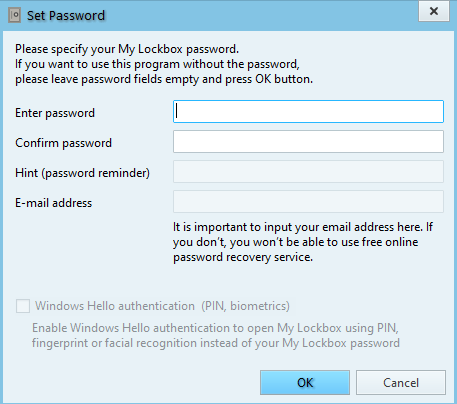Click the "Hint (password reminder)" label
Screen dimensions: 457x404
point(82,173)
